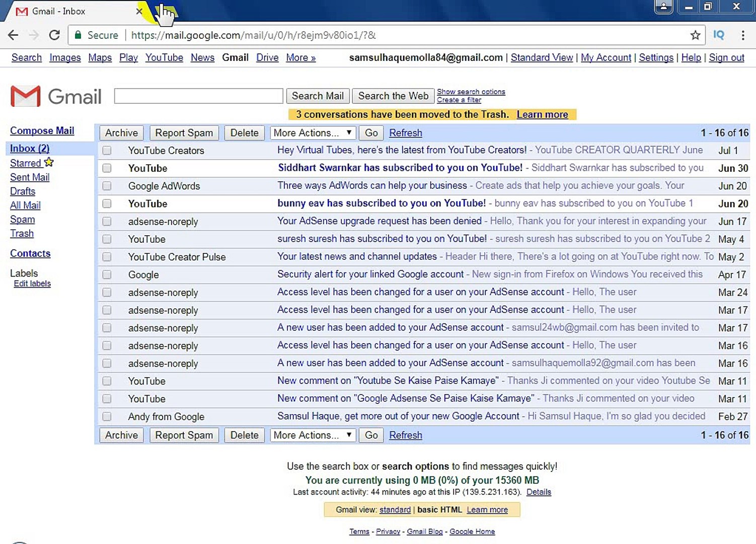
Task: Go back using the browser back arrow
Action: (13, 35)
